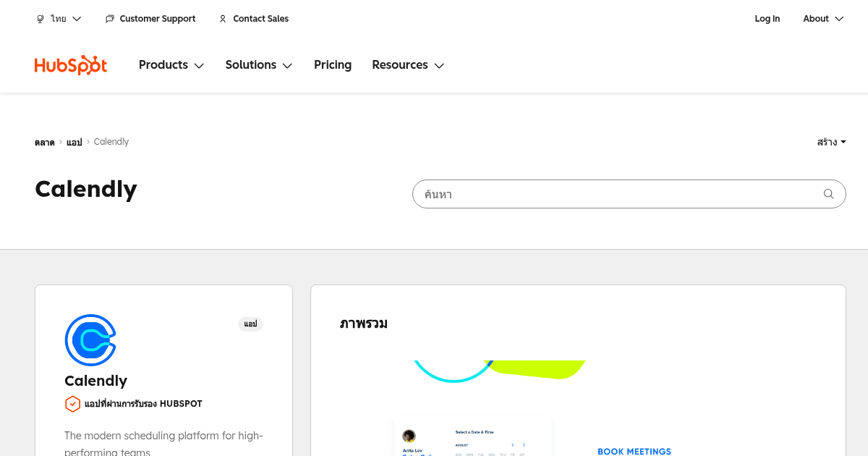
Task: Click the globe language icon
Action: click(x=41, y=19)
